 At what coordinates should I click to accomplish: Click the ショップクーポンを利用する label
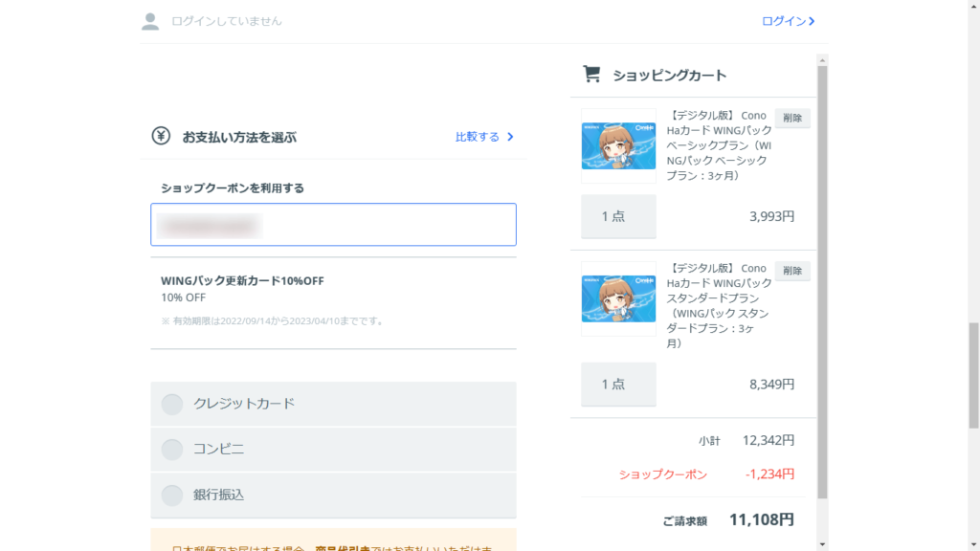point(233,188)
